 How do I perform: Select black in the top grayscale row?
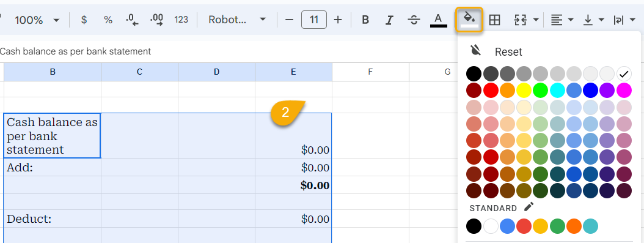474,74
